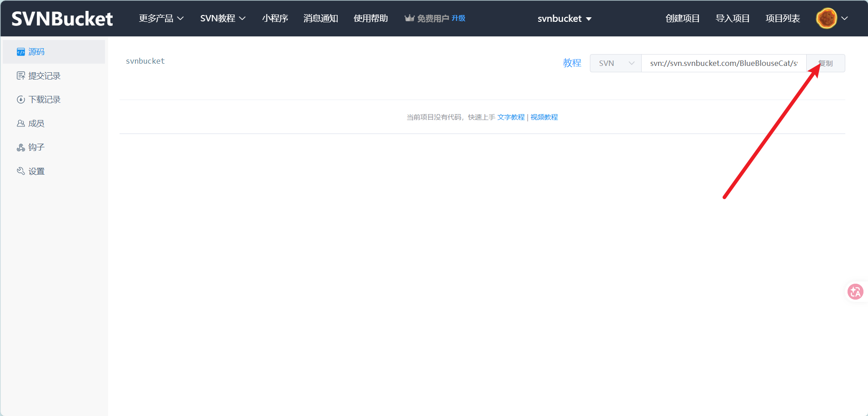Open the SVN protocol dropdown
Viewport: 868px width, 416px height.
click(616, 63)
